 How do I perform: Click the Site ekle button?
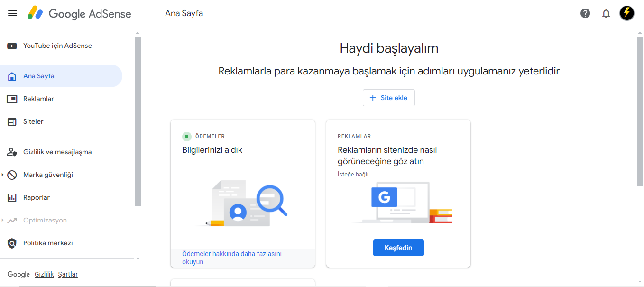[x=389, y=98]
